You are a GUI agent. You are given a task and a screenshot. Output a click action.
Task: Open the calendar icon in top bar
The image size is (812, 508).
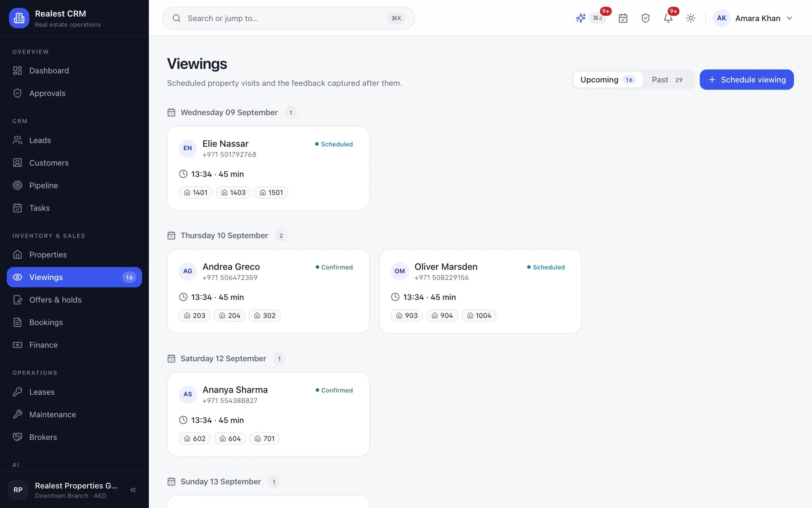click(623, 18)
